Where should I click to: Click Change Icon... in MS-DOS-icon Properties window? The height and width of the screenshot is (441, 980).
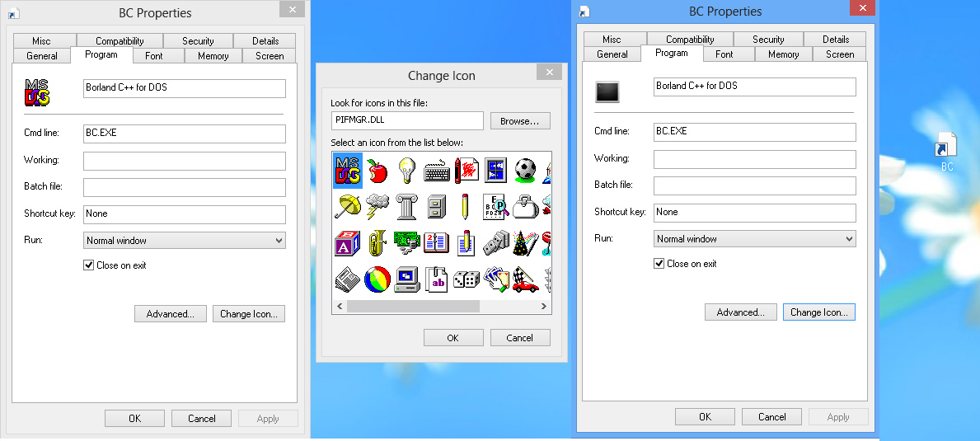249,313
